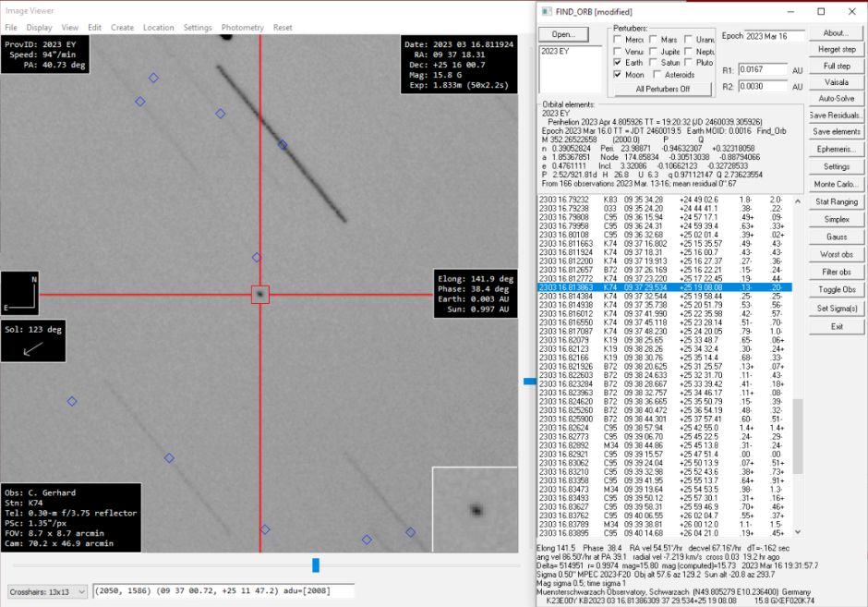
Task: Click the Monte Carlo button
Action: coord(837,185)
